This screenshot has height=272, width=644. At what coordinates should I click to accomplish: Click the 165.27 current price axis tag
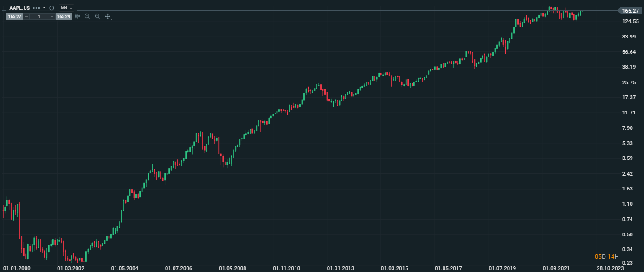click(631, 11)
